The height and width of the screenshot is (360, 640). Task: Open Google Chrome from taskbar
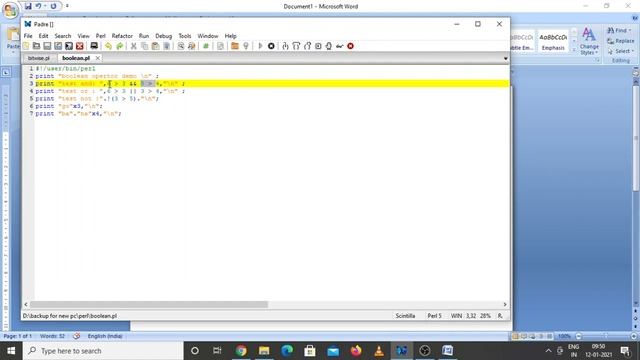coord(241,351)
